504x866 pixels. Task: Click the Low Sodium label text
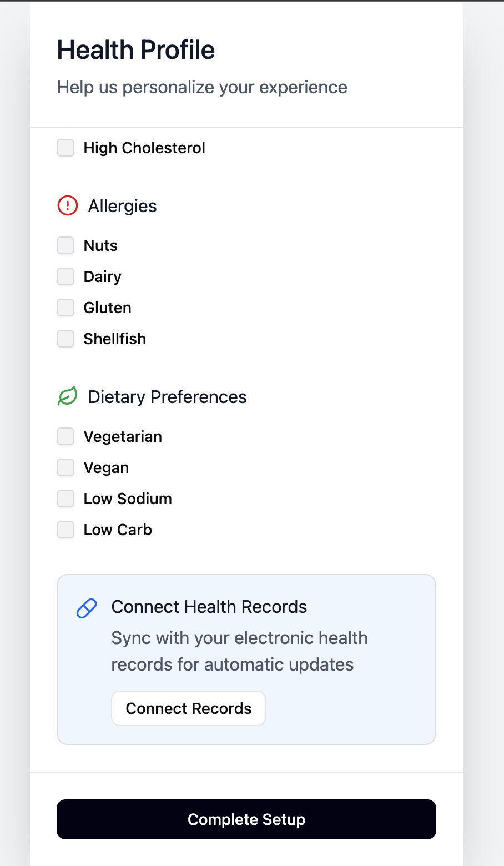coord(128,499)
